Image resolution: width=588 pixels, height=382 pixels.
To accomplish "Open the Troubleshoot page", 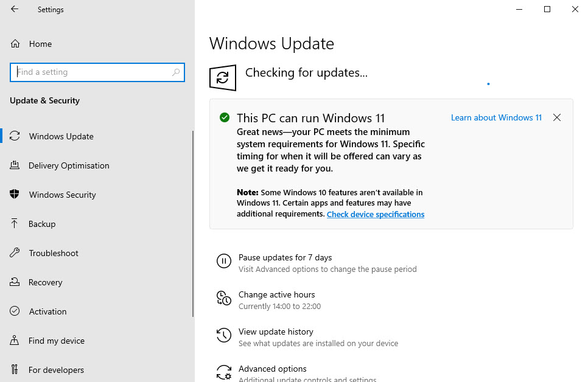I will pyautogui.click(x=54, y=253).
